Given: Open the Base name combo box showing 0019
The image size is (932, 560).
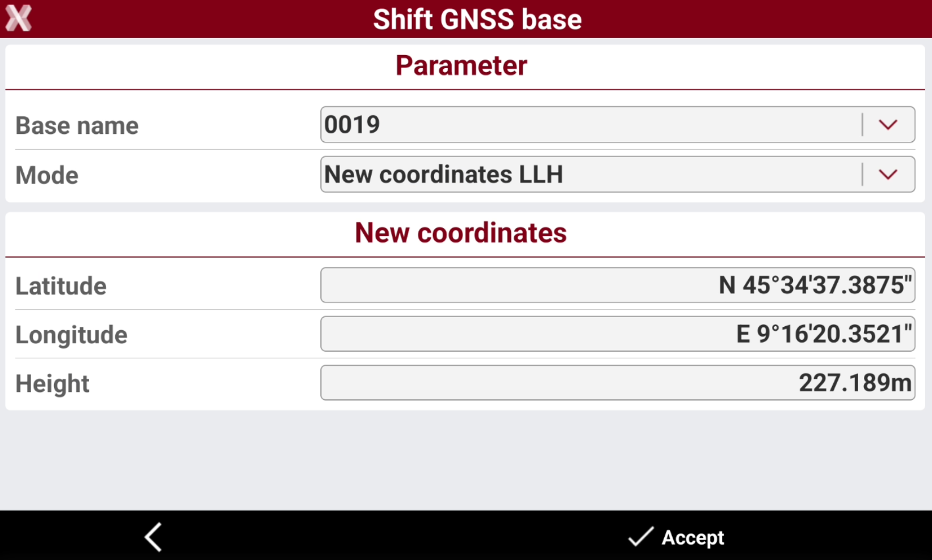Looking at the screenshot, I should [x=618, y=124].
